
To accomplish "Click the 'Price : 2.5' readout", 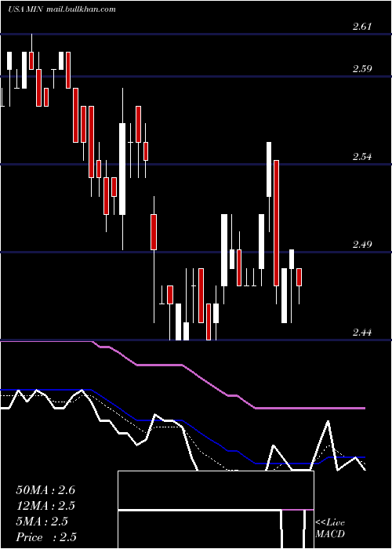I will [x=46, y=537].
